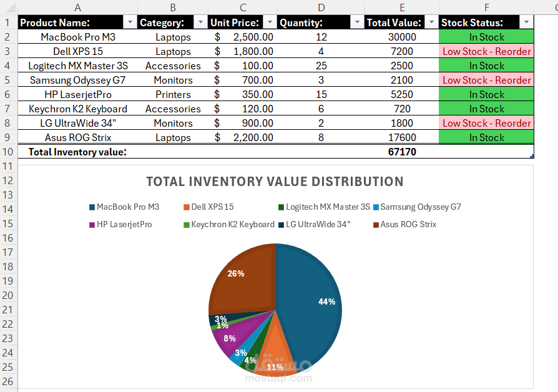
Task: Click the Printers category cell
Action: pos(173,94)
